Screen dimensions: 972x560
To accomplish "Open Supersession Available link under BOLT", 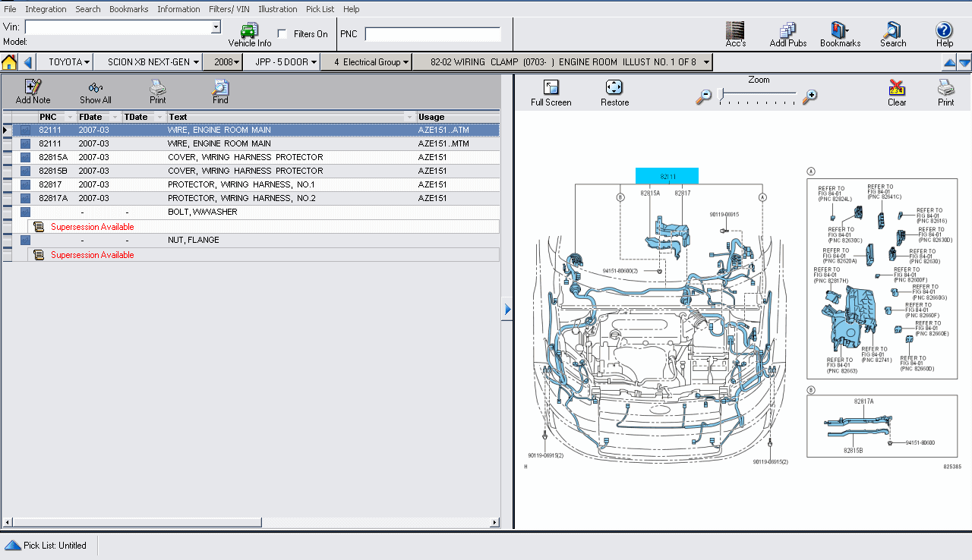I will click(x=92, y=227).
